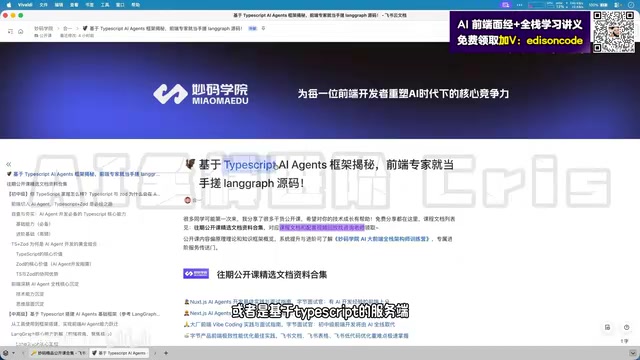Open the 妙码学院 AI 大前端全栈架构师训练营 link

pyautogui.click(x=382, y=239)
